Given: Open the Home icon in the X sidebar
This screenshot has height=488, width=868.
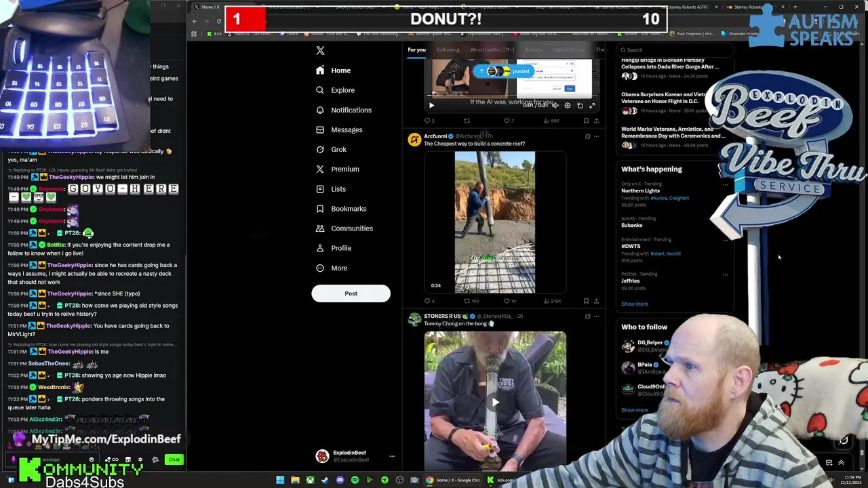Looking at the screenshot, I should pyautogui.click(x=320, y=70).
